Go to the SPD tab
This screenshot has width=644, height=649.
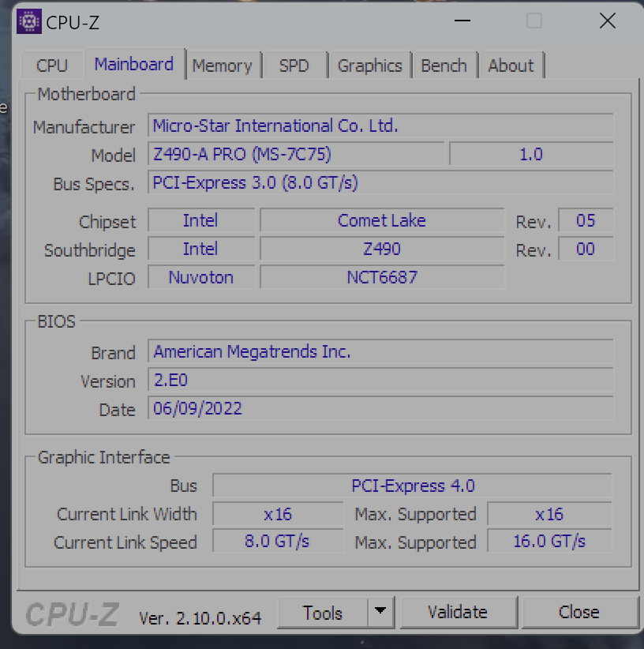point(294,66)
